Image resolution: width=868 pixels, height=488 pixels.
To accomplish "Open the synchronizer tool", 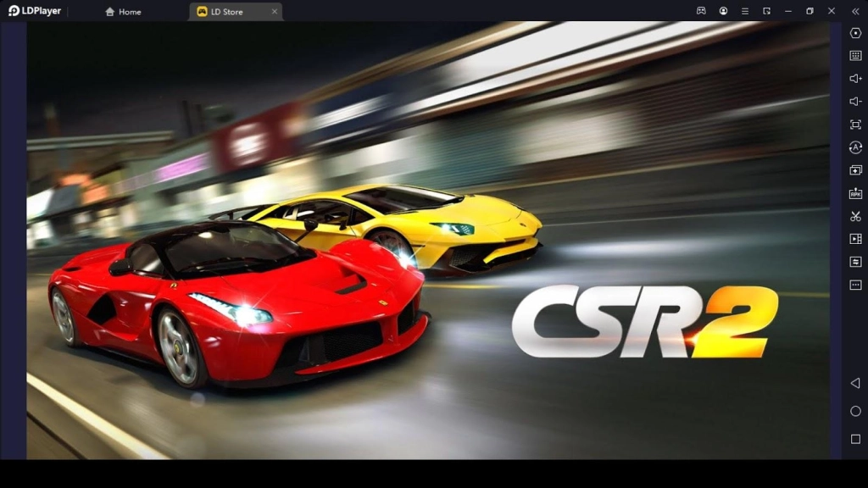I will (x=854, y=262).
